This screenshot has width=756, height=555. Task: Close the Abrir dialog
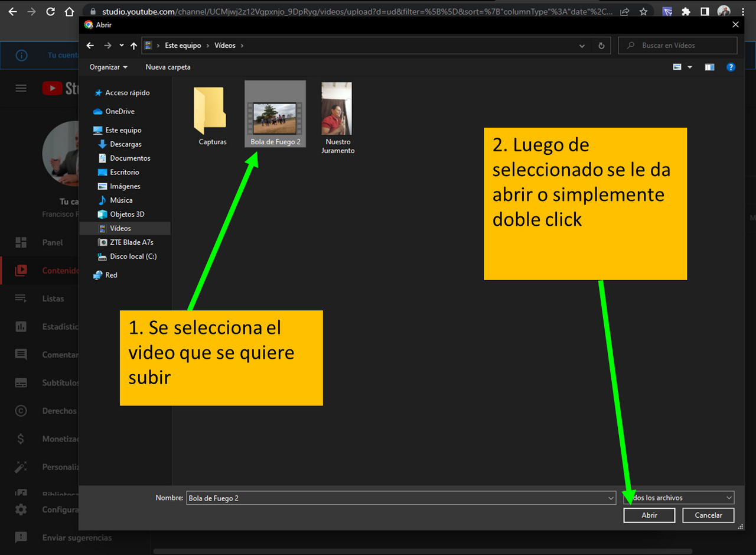[735, 25]
